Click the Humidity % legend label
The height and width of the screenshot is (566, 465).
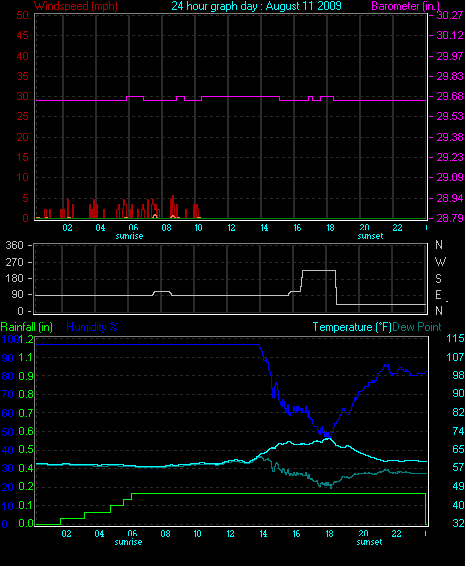coord(92,327)
